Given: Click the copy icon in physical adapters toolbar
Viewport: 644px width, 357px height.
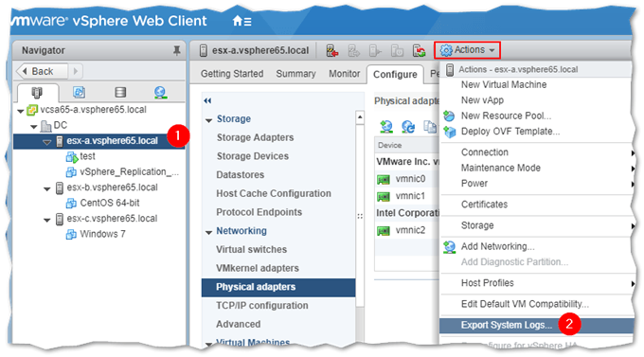Looking at the screenshot, I should (x=430, y=127).
